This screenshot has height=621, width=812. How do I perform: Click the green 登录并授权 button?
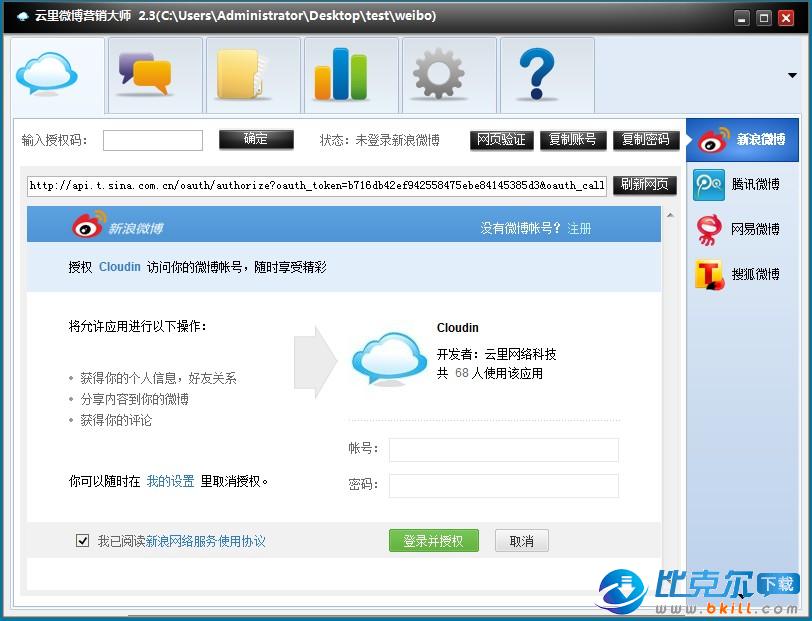(433, 541)
